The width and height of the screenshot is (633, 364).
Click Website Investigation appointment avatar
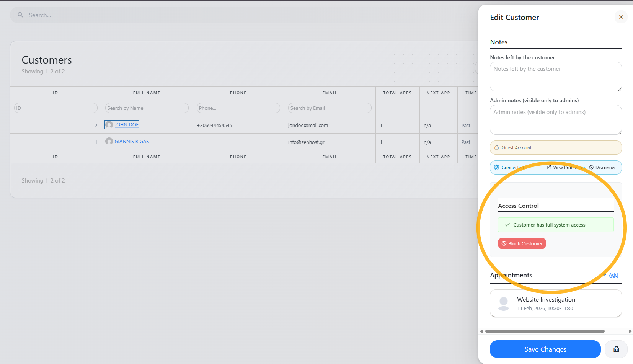pyautogui.click(x=504, y=303)
